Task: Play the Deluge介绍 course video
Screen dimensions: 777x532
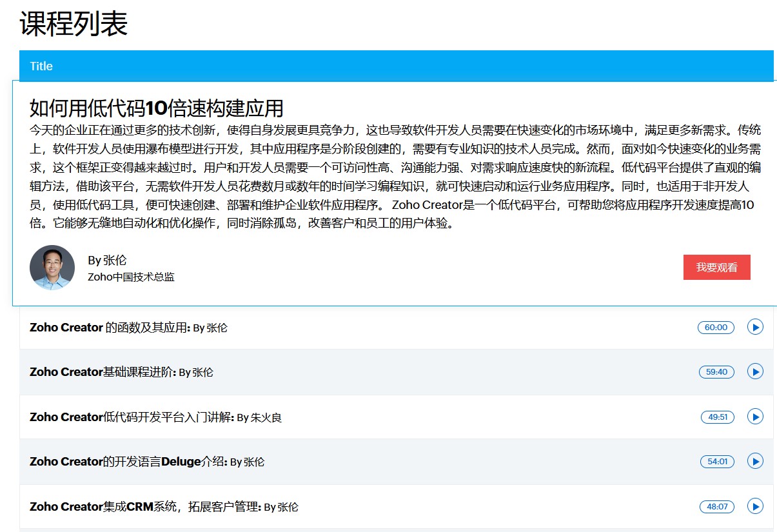Action: [755, 461]
